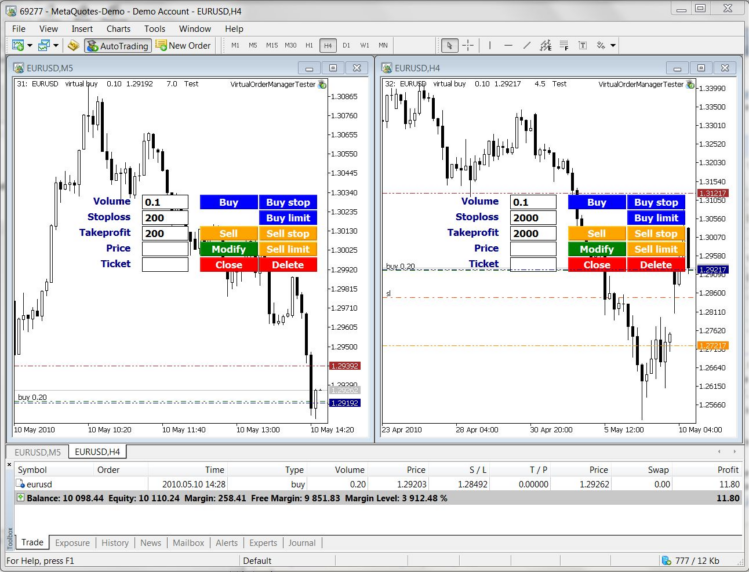This screenshot has width=749, height=572.
Task: Select the arrow cursor tool
Action: [449, 46]
